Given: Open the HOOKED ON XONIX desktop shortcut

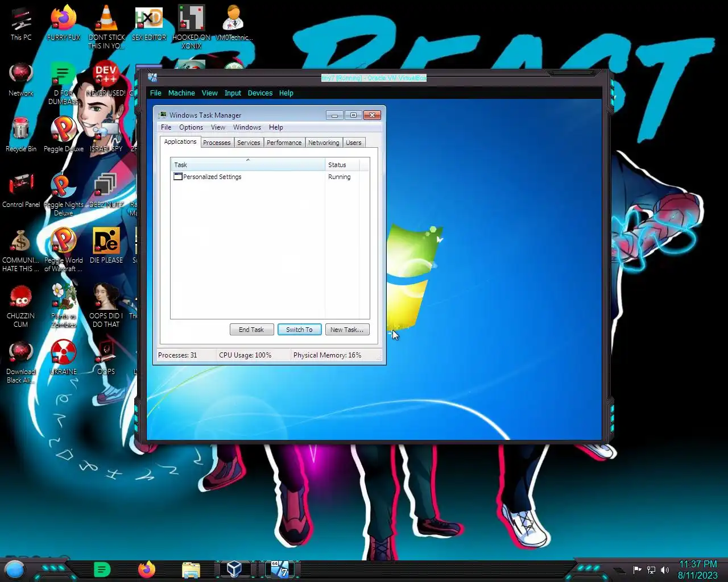Looking at the screenshot, I should (192, 27).
